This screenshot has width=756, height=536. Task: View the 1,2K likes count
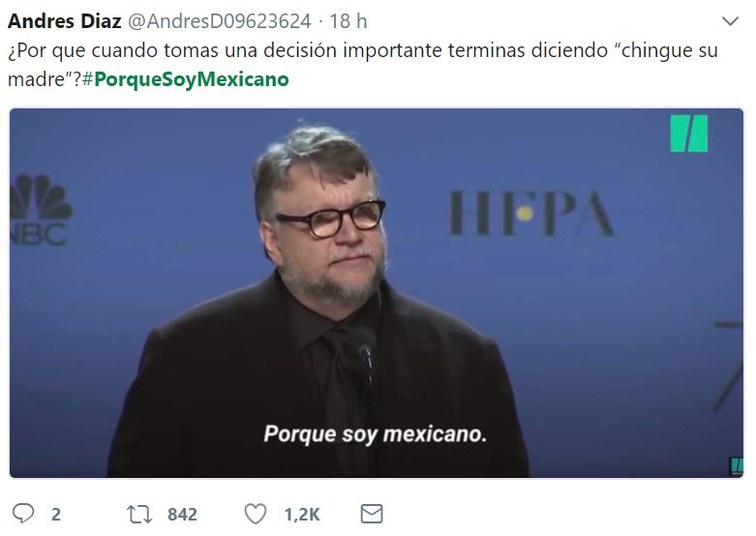click(302, 515)
